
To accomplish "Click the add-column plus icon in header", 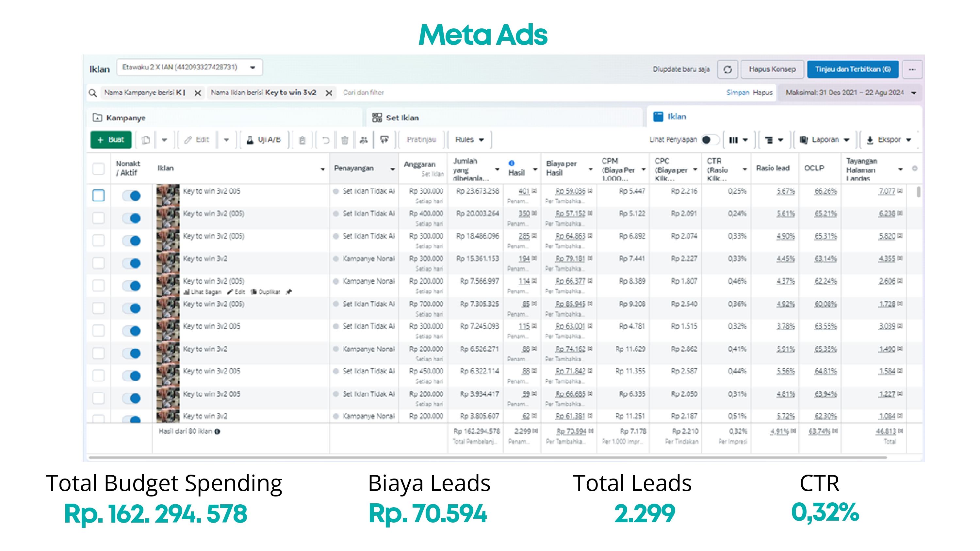I will pyautogui.click(x=915, y=168).
